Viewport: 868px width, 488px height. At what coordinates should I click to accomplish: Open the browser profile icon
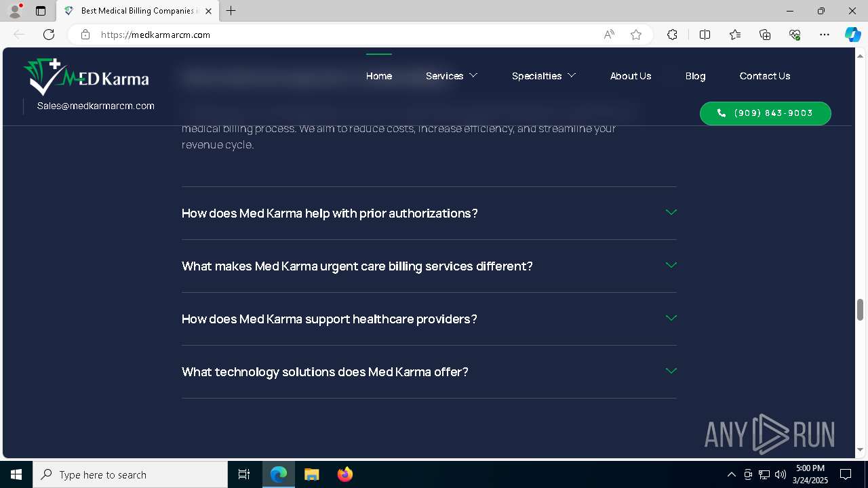(15, 11)
